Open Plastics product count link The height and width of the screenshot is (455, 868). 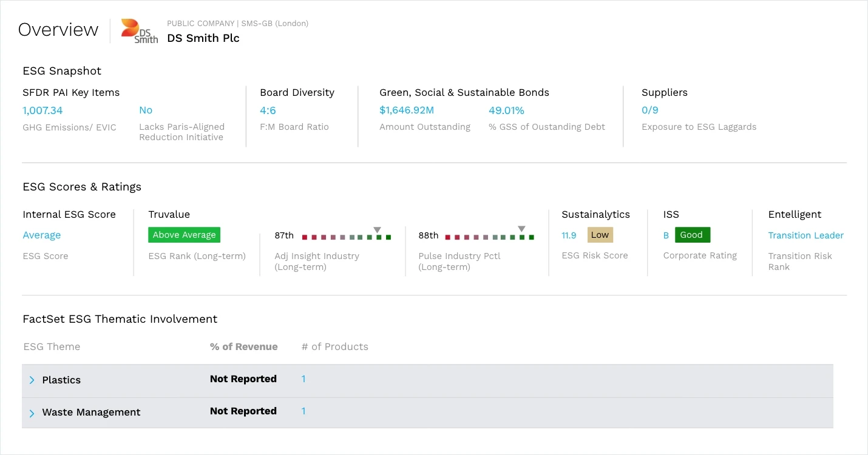click(303, 379)
